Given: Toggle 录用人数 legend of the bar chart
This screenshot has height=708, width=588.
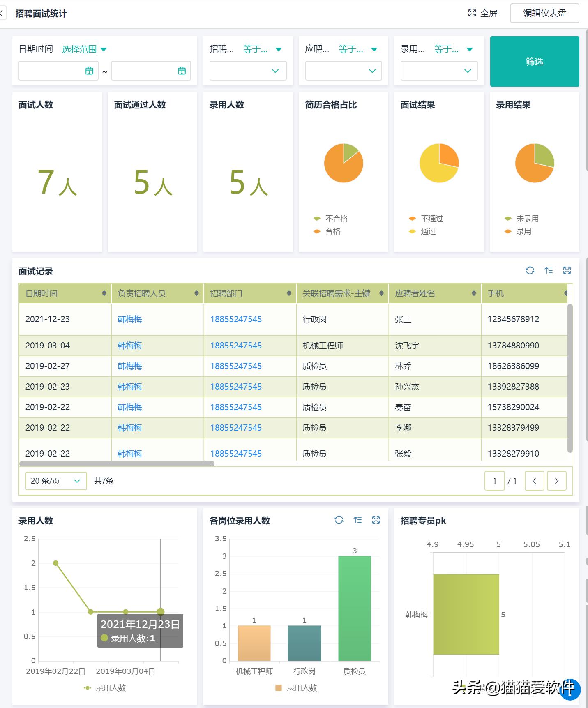Looking at the screenshot, I should [x=296, y=688].
